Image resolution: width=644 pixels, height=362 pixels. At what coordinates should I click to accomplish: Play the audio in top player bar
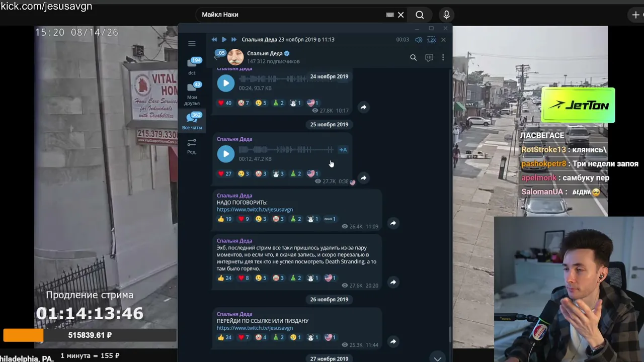(224, 39)
